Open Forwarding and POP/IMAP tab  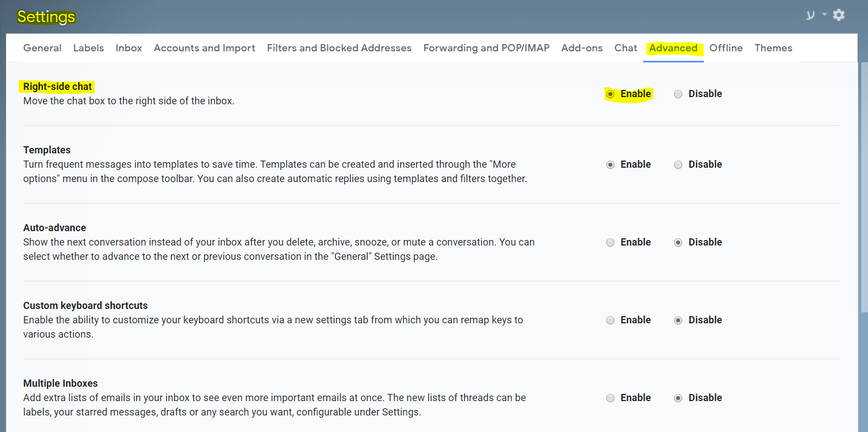click(x=486, y=48)
